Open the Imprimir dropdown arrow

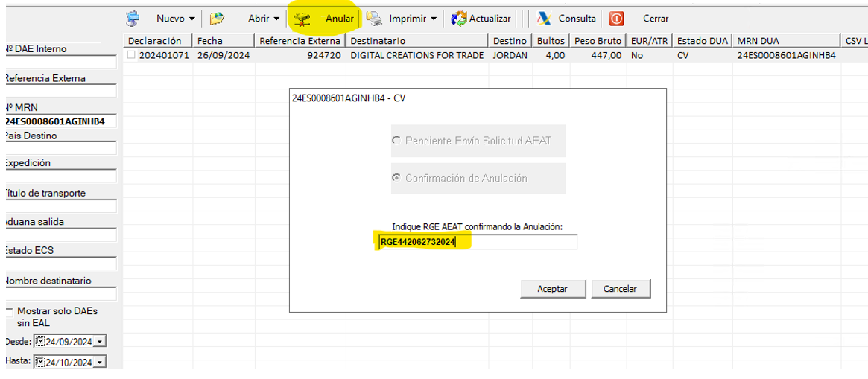pos(434,19)
